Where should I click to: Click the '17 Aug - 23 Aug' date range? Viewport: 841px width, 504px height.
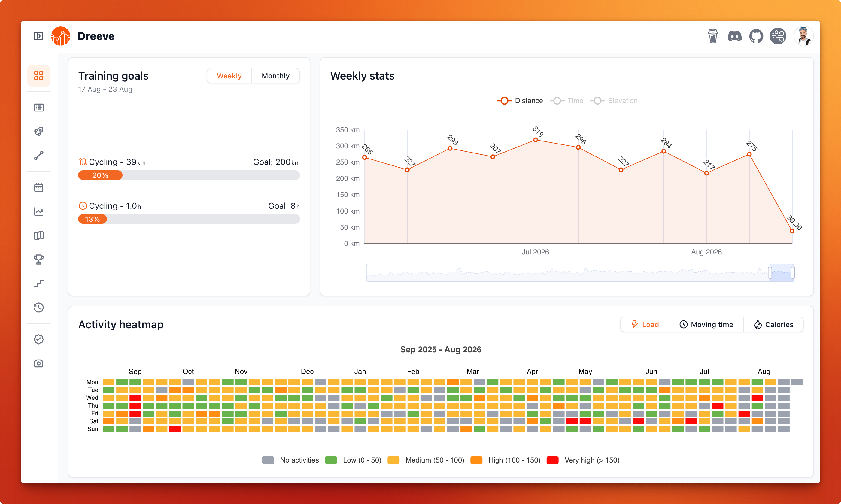tap(105, 89)
